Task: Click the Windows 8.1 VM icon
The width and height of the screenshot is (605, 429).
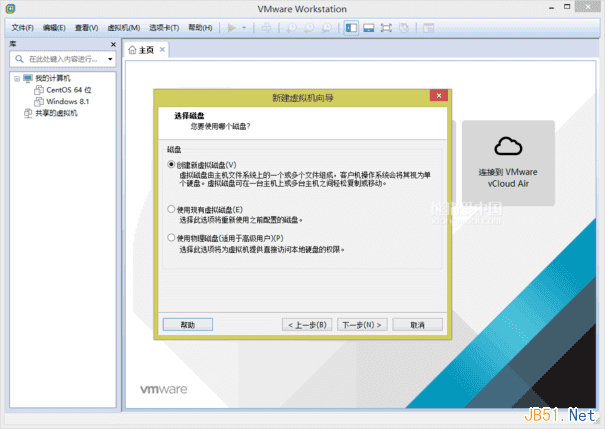Action: click(x=39, y=101)
